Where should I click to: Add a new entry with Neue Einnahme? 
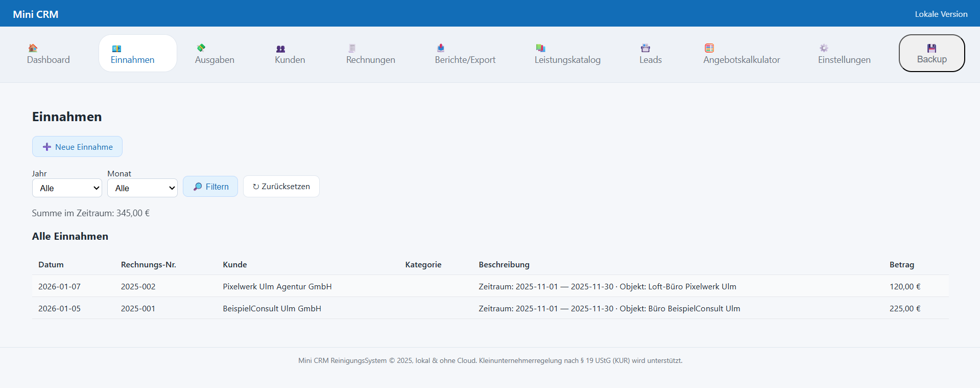click(x=77, y=147)
